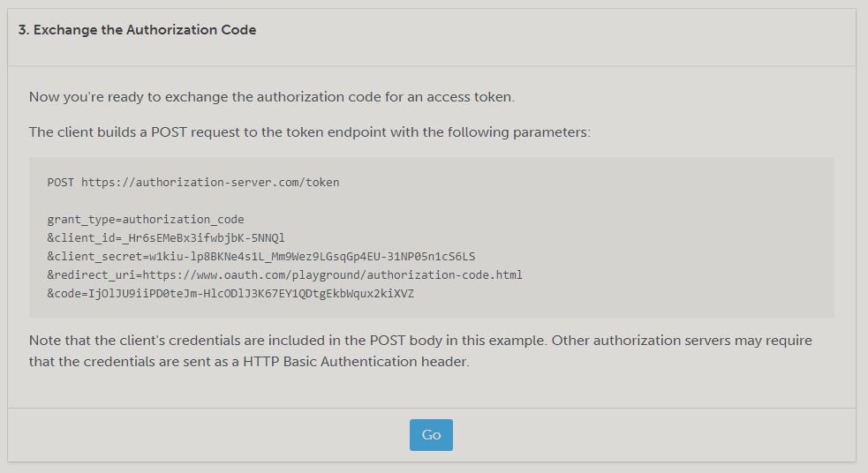Viewport: 868px width, 473px height.
Task: Click the blue Go button
Action: pyautogui.click(x=431, y=435)
